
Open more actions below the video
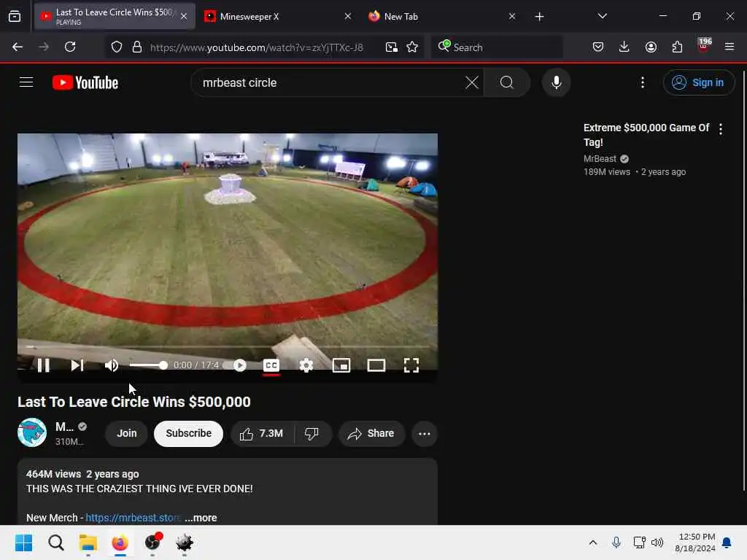tap(424, 433)
